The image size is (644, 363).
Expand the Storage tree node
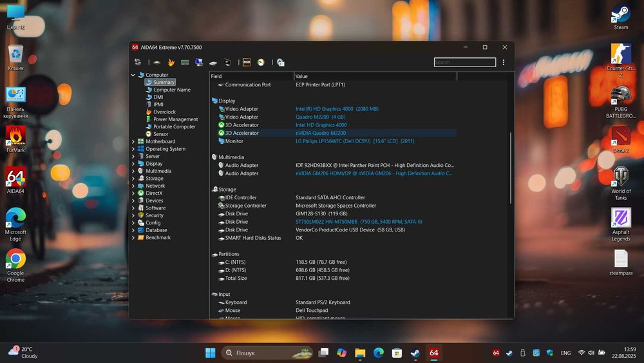[x=133, y=179]
